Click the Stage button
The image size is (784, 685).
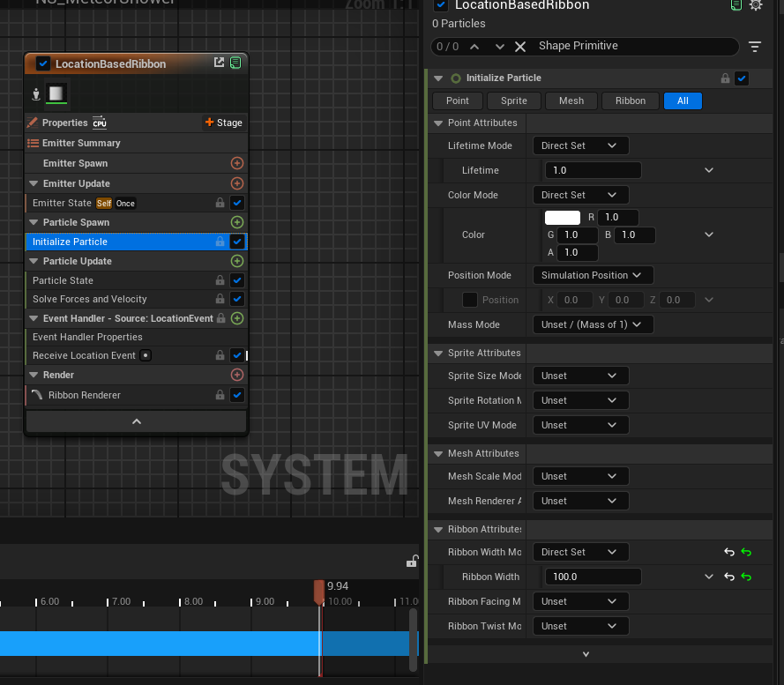click(223, 123)
